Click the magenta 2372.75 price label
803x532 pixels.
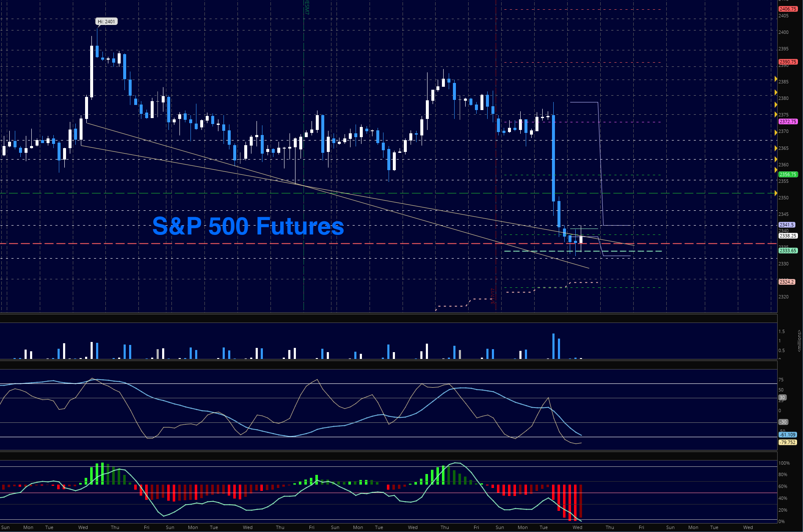(x=788, y=121)
